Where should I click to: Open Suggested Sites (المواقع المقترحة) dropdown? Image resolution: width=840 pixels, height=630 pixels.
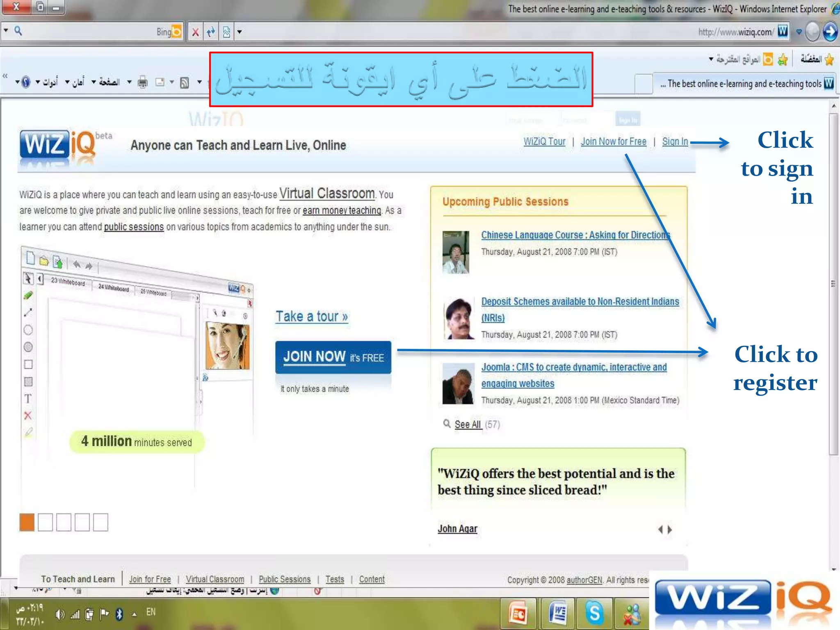coord(741,60)
